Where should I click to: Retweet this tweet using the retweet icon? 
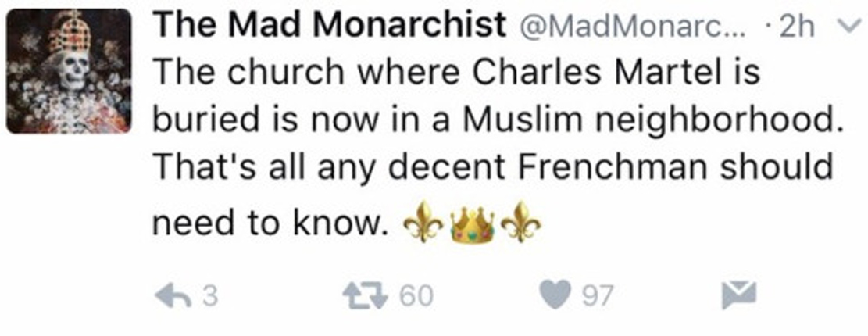coord(369,295)
